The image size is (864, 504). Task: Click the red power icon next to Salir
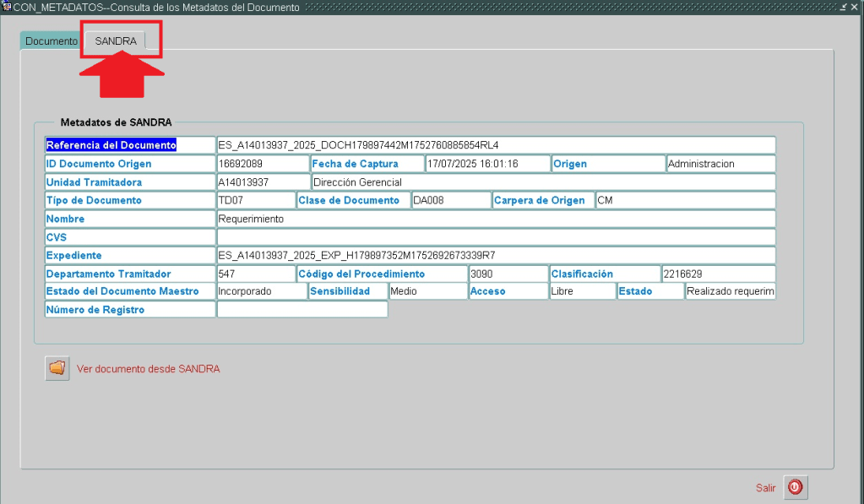[x=795, y=487]
